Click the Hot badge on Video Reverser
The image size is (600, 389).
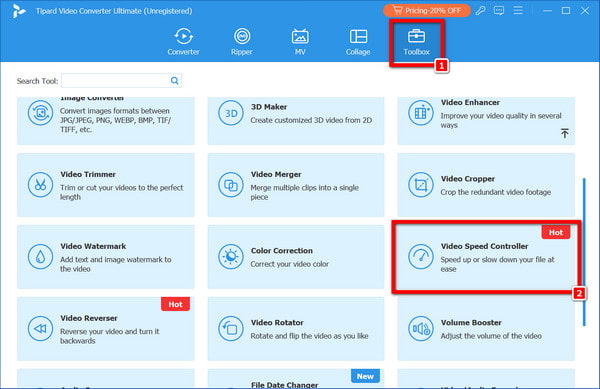[x=175, y=304]
